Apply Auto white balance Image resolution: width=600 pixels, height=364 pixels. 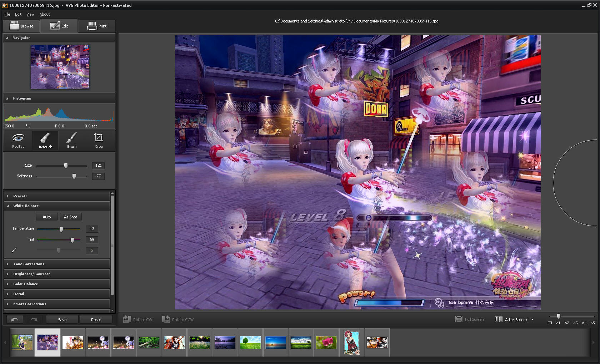pos(47,217)
